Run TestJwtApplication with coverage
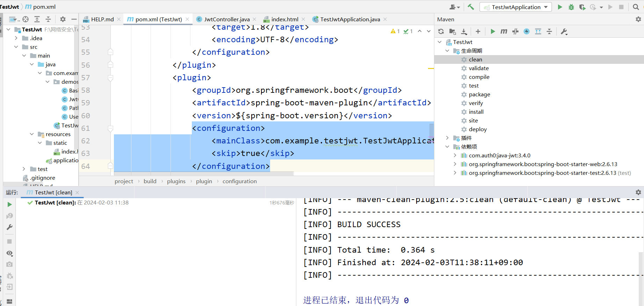 [582, 7]
